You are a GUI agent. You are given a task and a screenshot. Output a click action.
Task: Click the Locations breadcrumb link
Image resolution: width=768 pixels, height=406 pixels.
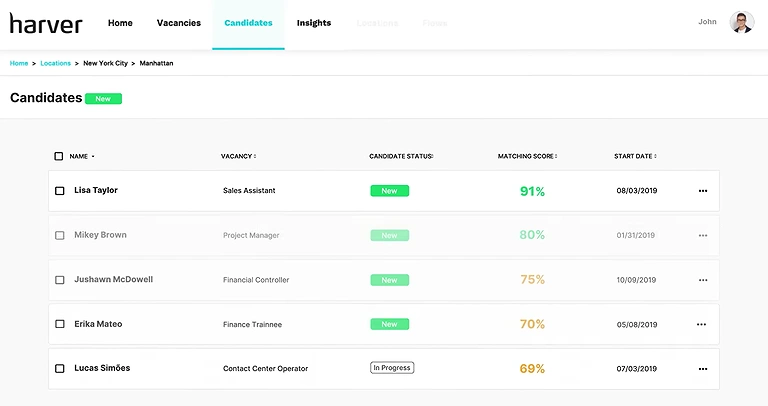55,63
